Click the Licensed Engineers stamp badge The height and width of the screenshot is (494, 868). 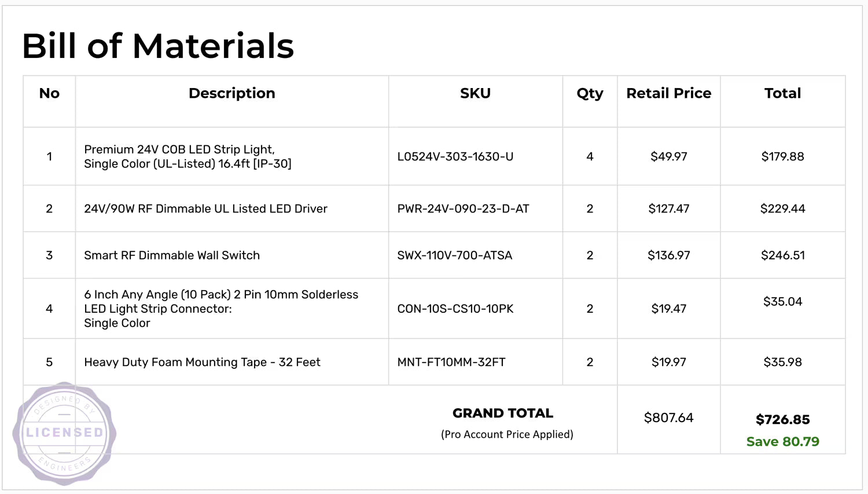(x=64, y=433)
